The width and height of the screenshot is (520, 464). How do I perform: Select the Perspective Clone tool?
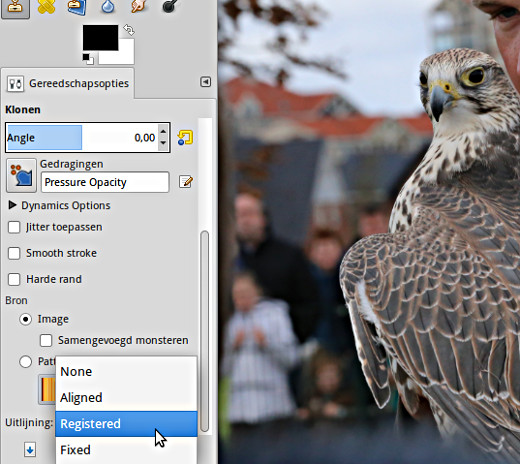click(77, 7)
